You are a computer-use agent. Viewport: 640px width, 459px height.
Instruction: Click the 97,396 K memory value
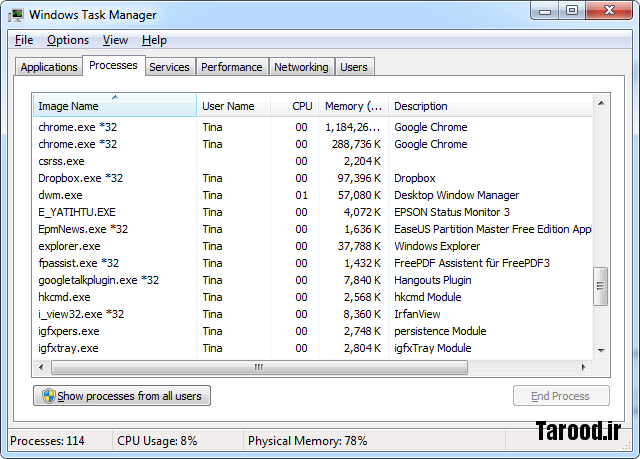359,178
